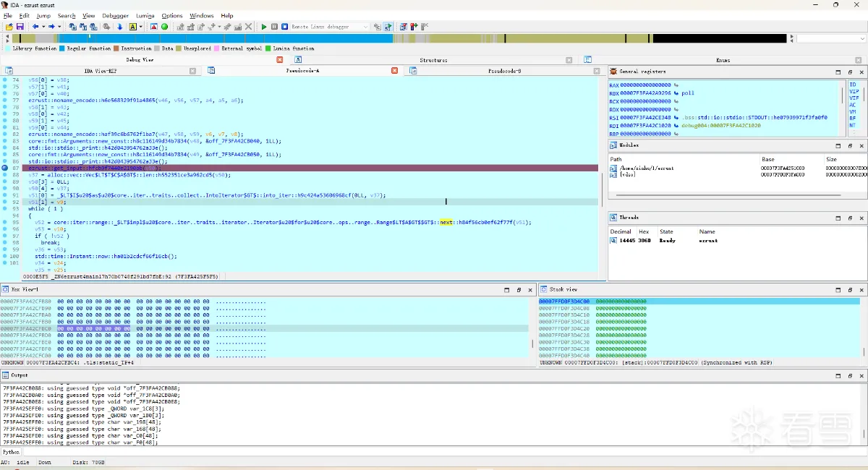Click the Threads panel title icon
The image size is (868, 470).
[613, 218]
